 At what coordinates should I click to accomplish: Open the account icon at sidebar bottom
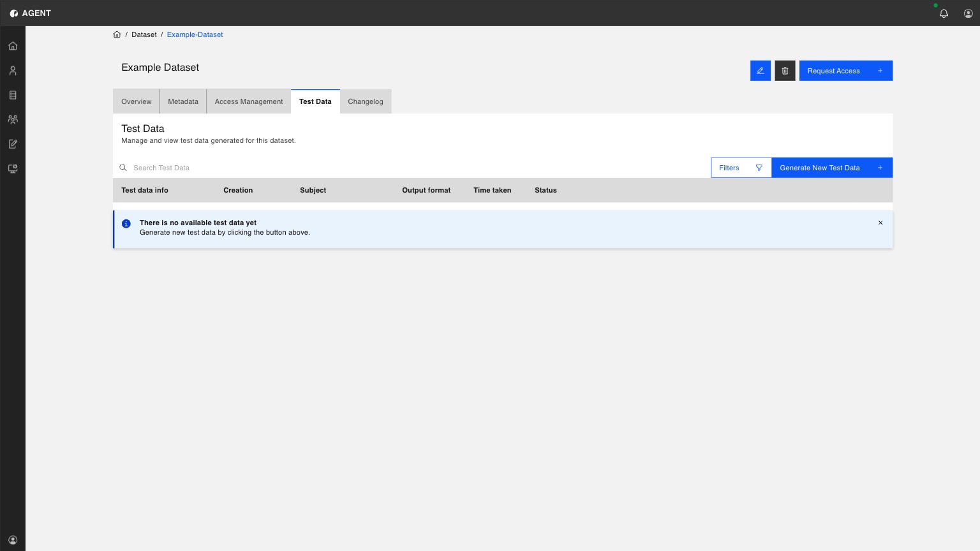pos(13,540)
